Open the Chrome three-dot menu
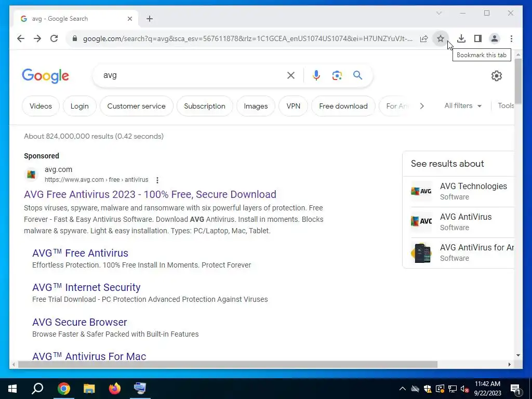Viewport: 532px width, 399px height. [511, 38]
